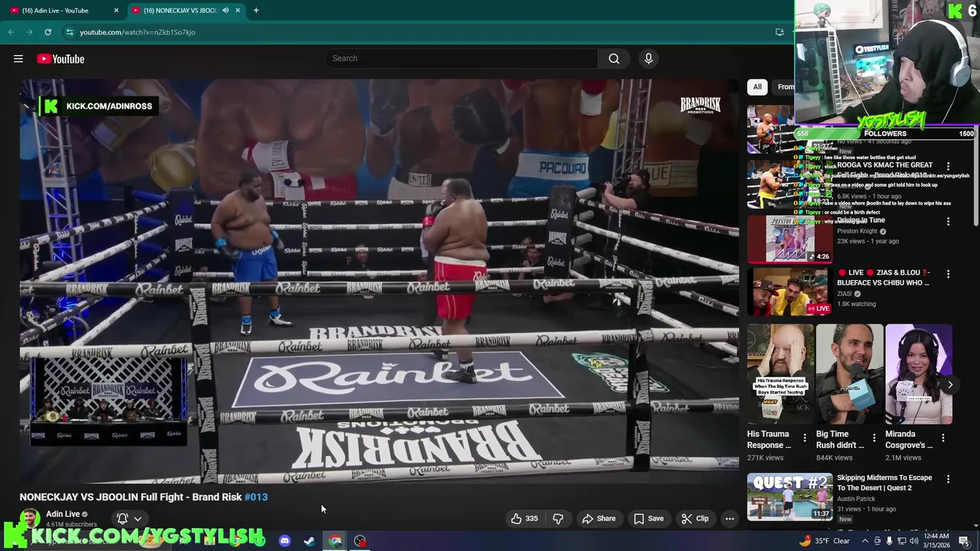Image resolution: width=980 pixels, height=551 pixels.
Task: Open options for Miranda Cosgrove's short
Action: 943,438
